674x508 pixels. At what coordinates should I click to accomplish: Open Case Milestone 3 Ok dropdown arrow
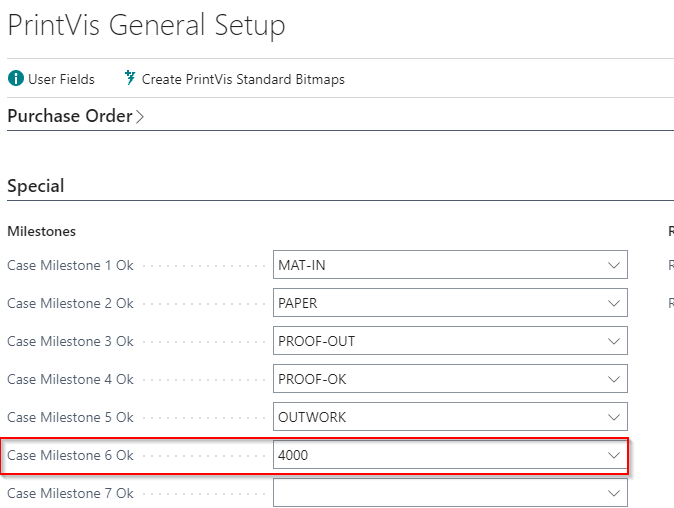coord(614,341)
